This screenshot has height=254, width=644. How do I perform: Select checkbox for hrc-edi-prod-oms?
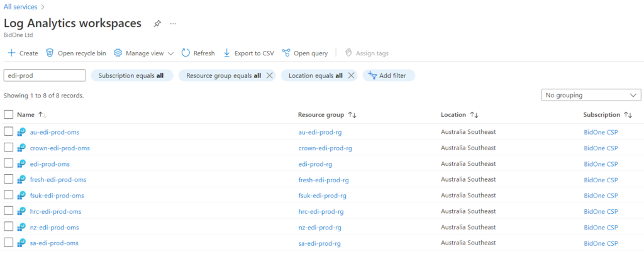9,211
